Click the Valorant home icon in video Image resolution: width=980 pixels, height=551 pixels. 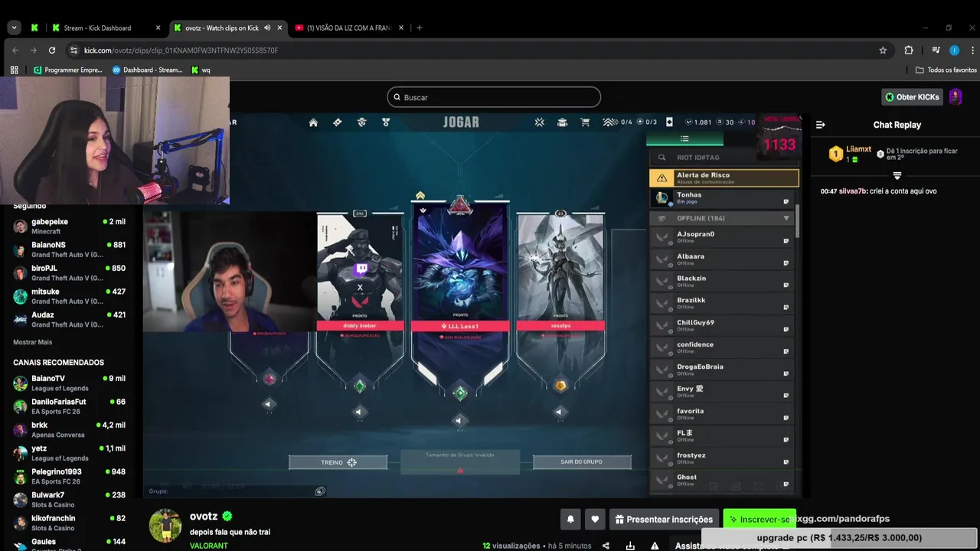[313, 122]
